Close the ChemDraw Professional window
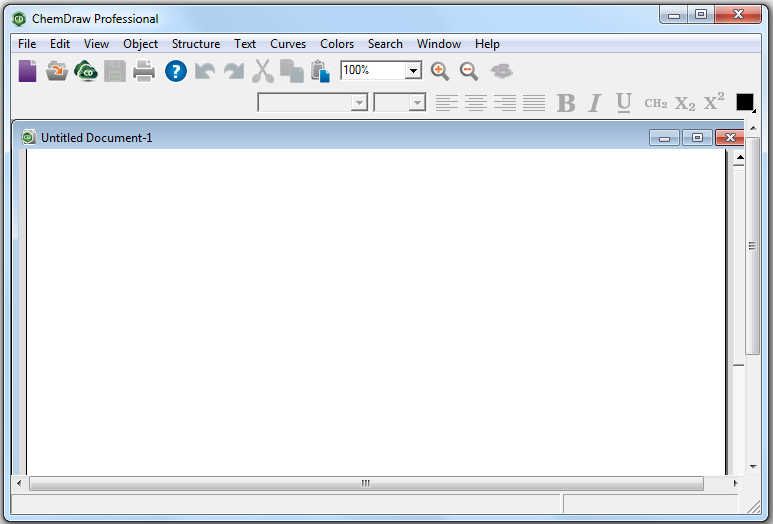The image size is (773, 524). pos(738,15)
